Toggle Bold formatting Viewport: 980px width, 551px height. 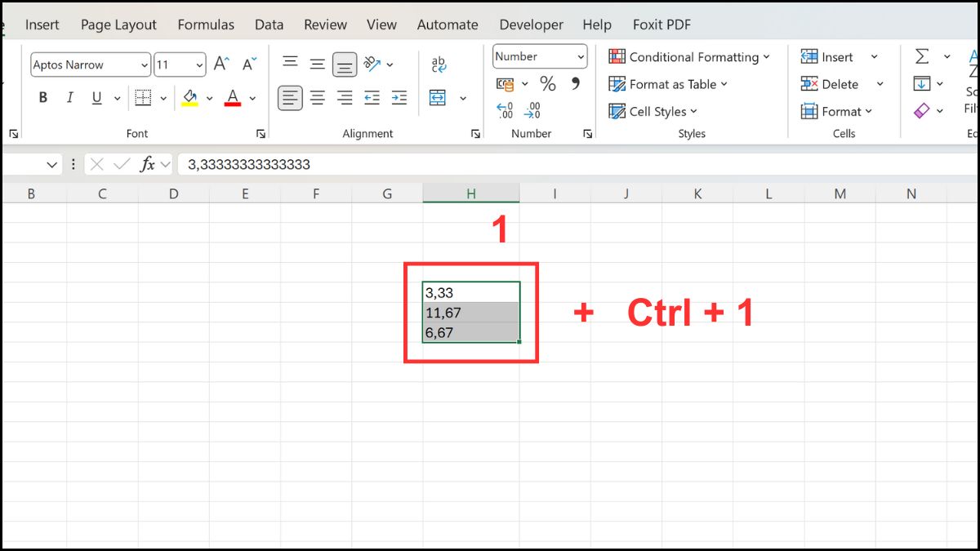pyautogui.click(x=43, y=98)
